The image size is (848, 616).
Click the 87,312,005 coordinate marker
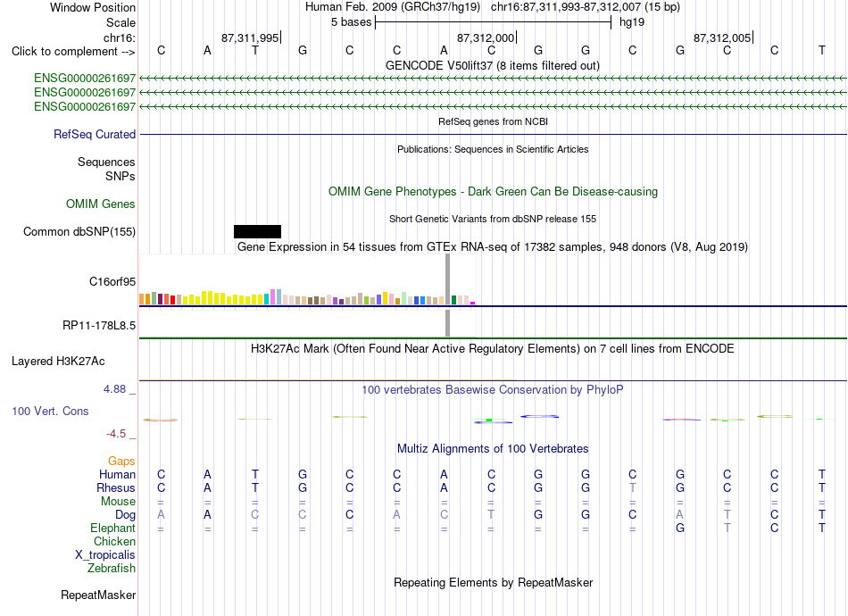coord(722,37)
